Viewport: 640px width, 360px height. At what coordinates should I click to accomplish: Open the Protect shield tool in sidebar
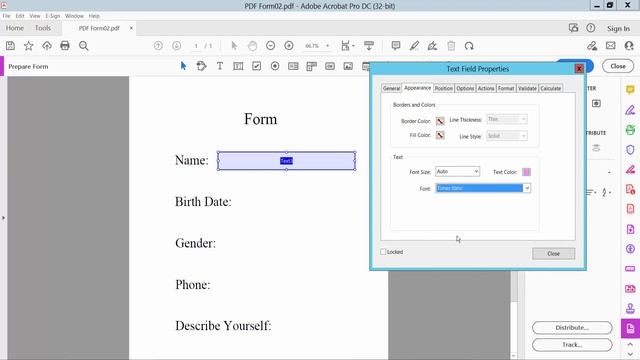click(630, 149)
